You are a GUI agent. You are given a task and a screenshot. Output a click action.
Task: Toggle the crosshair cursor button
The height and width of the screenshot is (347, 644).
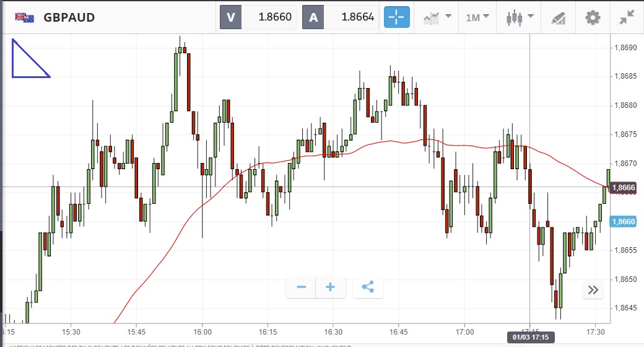click(397, 17)
